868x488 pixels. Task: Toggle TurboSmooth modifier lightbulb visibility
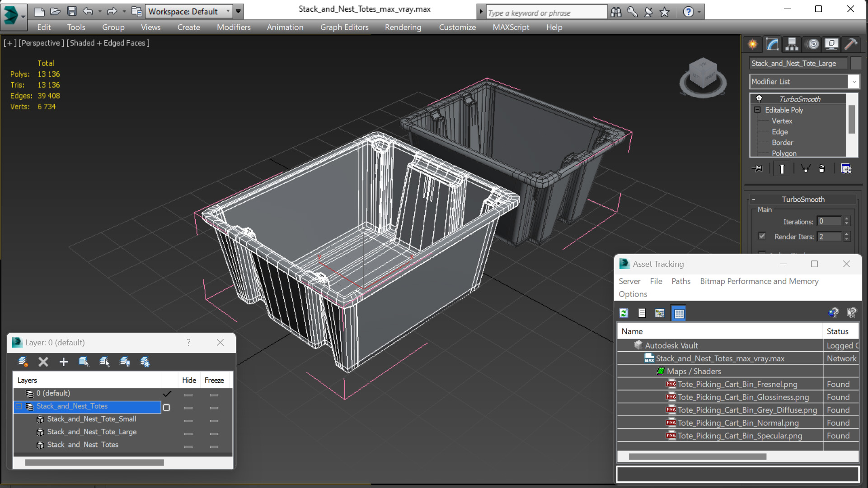coord(759,99)
